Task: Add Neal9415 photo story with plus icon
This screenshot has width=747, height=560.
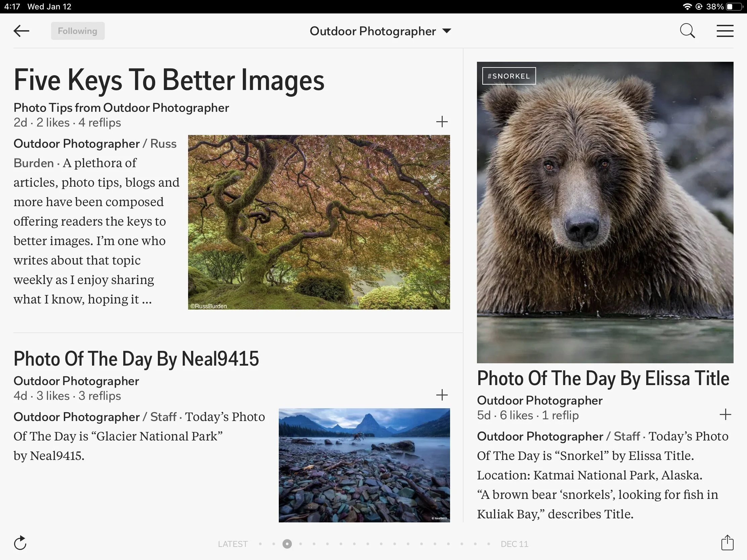Action: (x=442, y=394)
